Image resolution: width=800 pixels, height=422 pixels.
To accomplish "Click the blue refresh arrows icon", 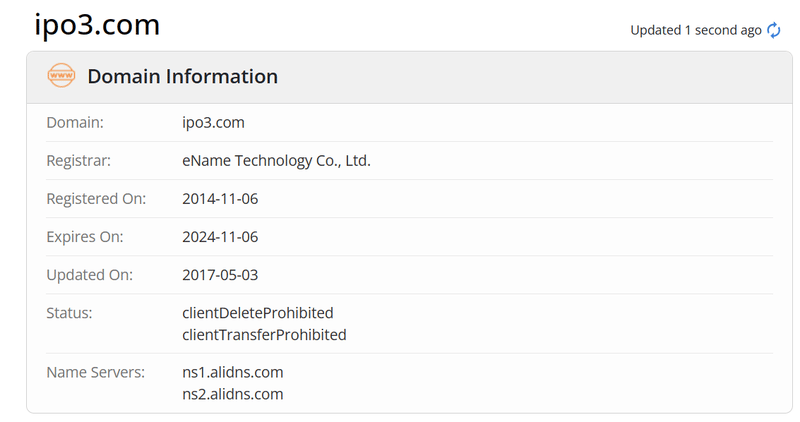I will 773,30.
